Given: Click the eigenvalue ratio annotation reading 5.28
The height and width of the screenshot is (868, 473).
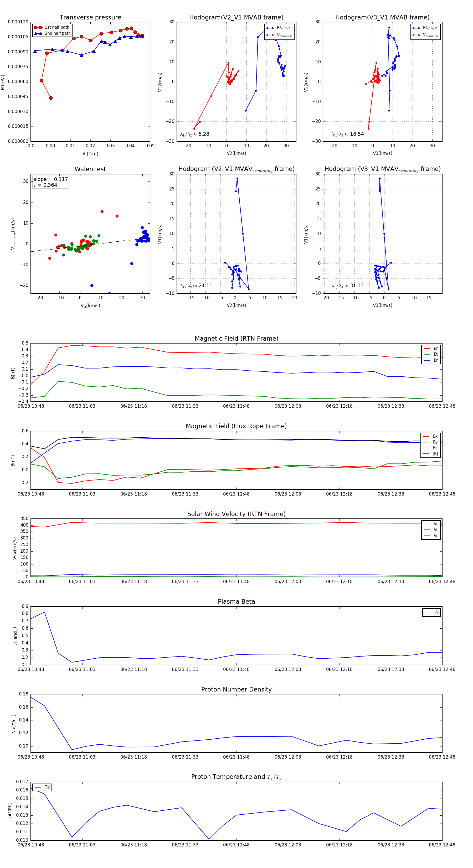Looking at the screenshot, I should click(x=194, y=134).
